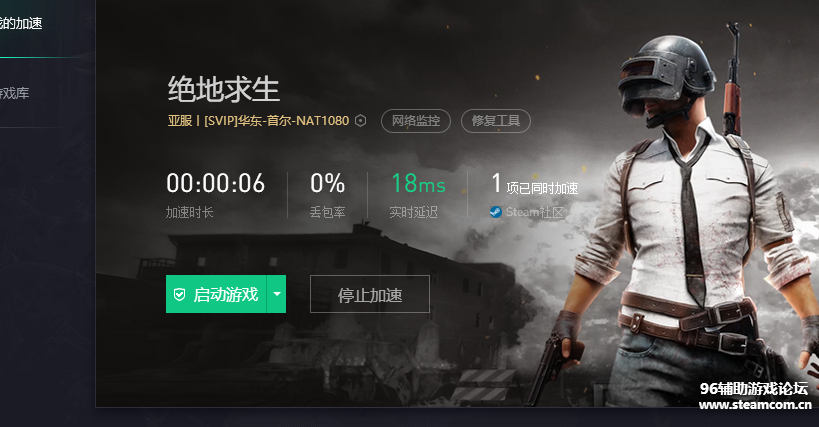Launch game with 启动游戏 button

pos(216,294)
